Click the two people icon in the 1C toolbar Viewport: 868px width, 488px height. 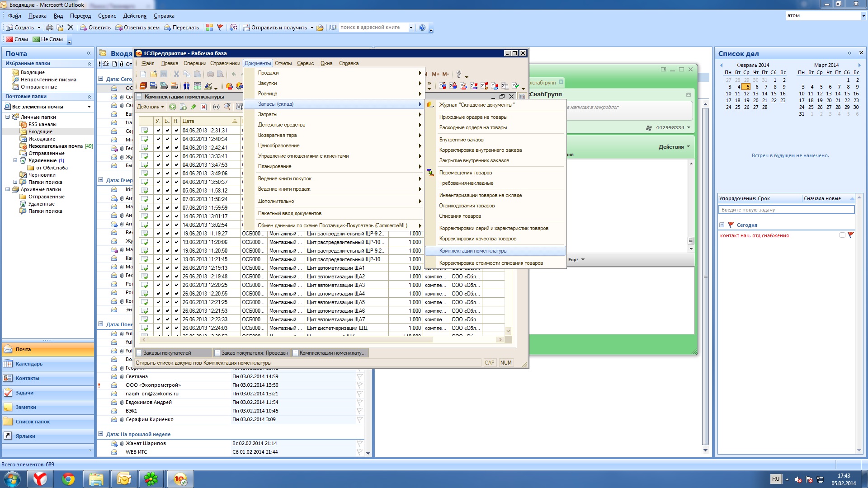click(187, 86)
